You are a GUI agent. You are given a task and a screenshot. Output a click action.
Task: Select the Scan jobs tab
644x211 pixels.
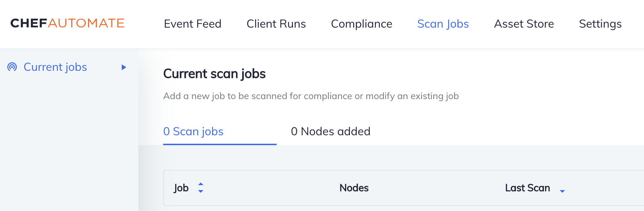point(193,131)
